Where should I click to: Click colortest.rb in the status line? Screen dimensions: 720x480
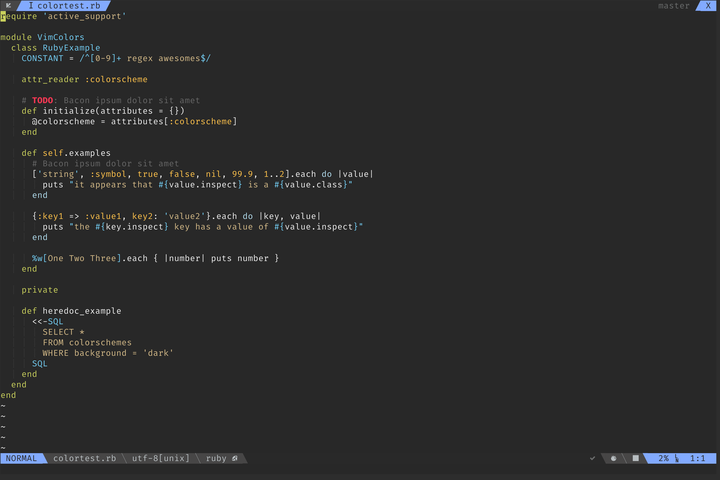click(x=84, y=458)
